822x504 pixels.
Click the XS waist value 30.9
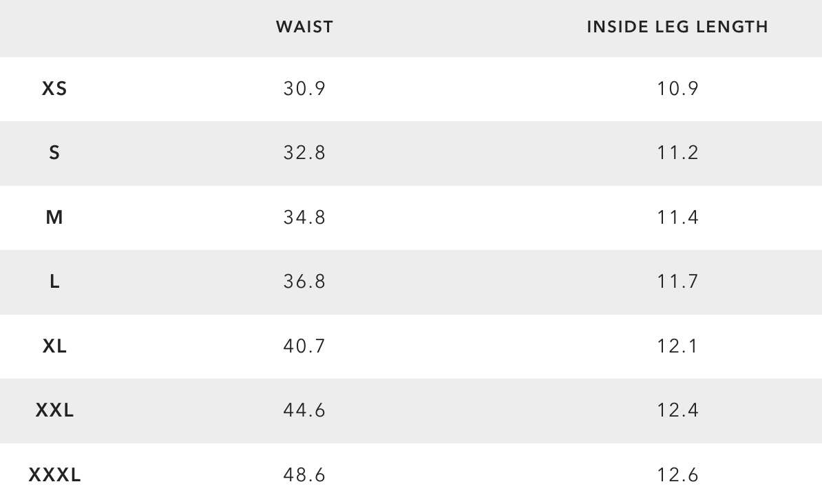click(304, 89)
